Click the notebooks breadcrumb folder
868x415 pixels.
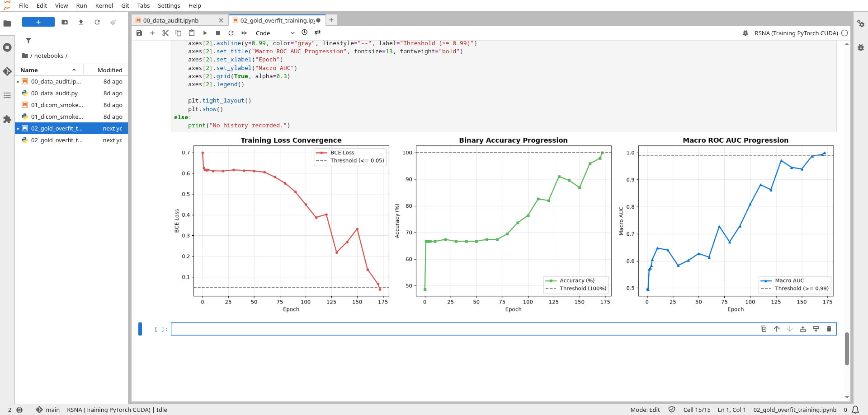tap(49, 56)
